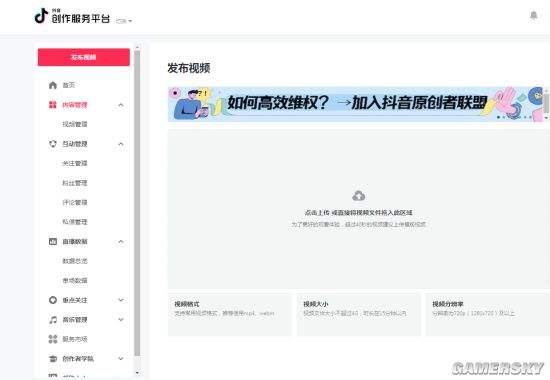This screenshot has width=550, height=380.
Task: Expand the 重点关注 section chevron
Action: click(x=121, y=300)
